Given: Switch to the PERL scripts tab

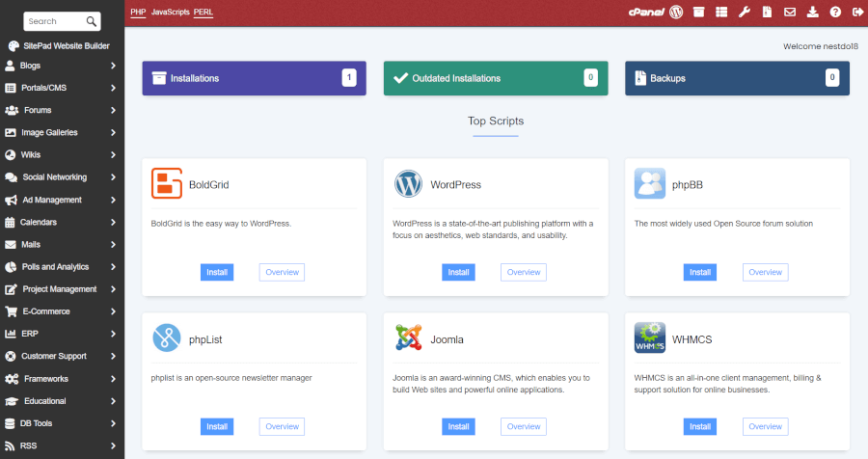Looking at the screenshot, I should tap(203, 12).
